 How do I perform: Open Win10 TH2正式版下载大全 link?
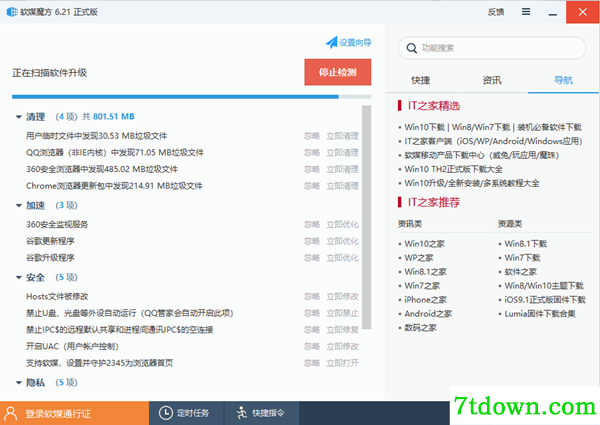coord(453,169)
